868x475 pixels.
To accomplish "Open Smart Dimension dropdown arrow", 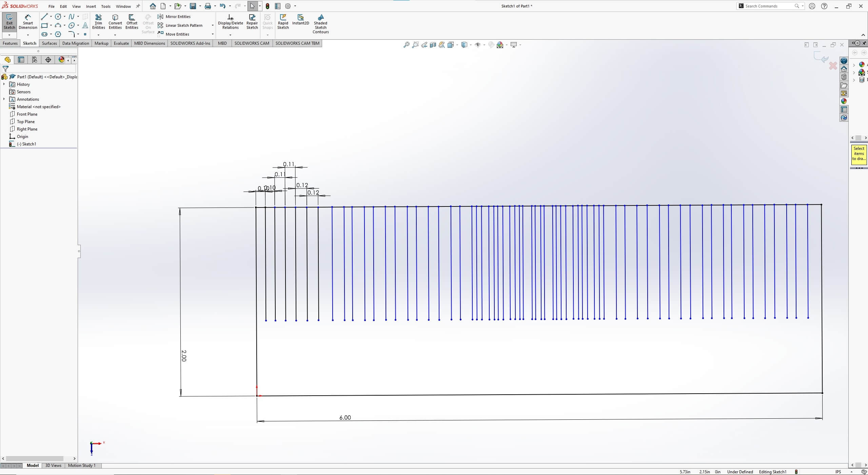I will [x=28, y=35].
